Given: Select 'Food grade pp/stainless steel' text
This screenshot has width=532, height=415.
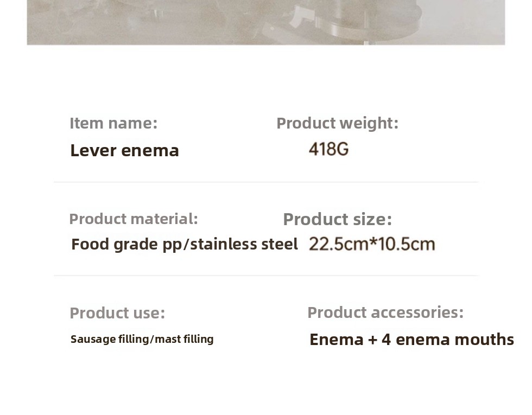Looking at the screenshot, I should tap(185, 245).
